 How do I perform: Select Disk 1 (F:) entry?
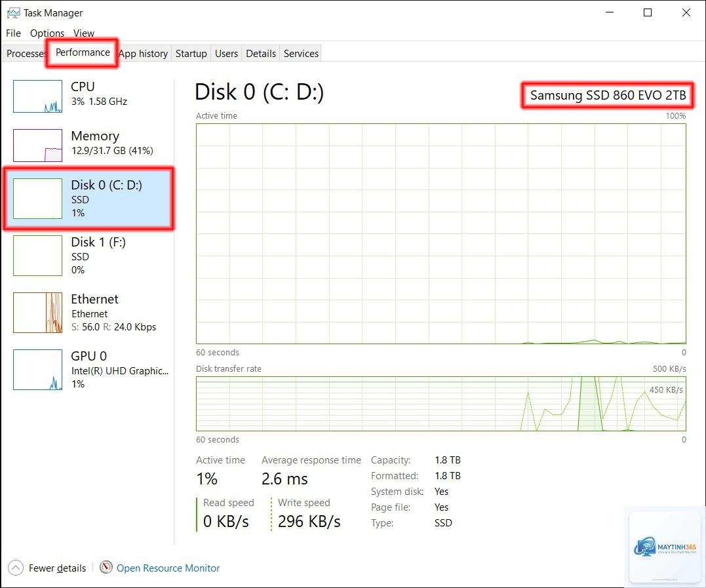88,255
